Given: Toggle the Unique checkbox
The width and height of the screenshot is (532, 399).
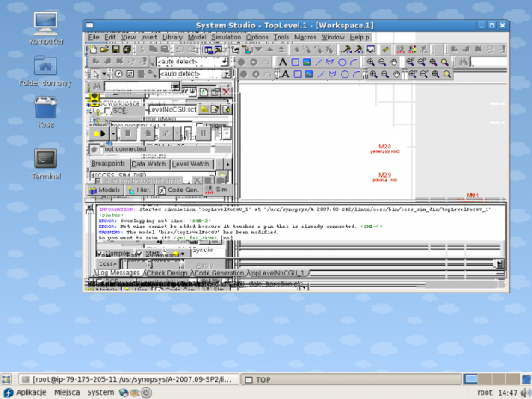Looking at the screenshot, I should [x=199, y=126].
